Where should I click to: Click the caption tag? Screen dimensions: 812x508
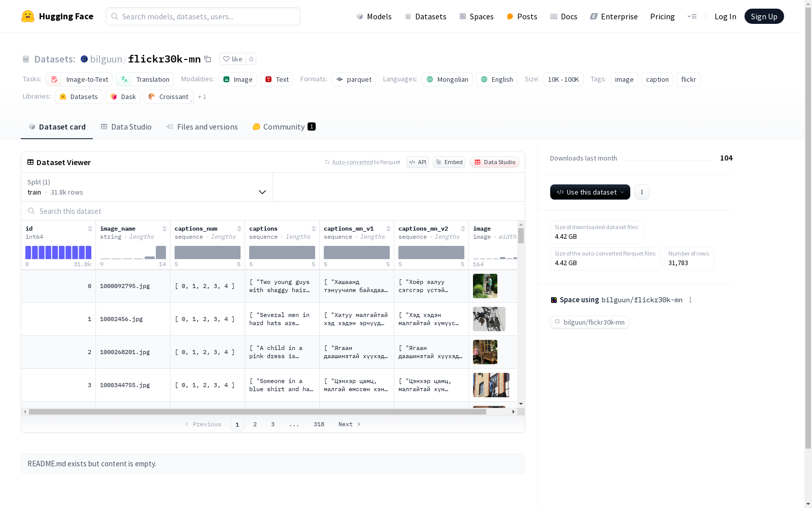[x=657, y=79]
